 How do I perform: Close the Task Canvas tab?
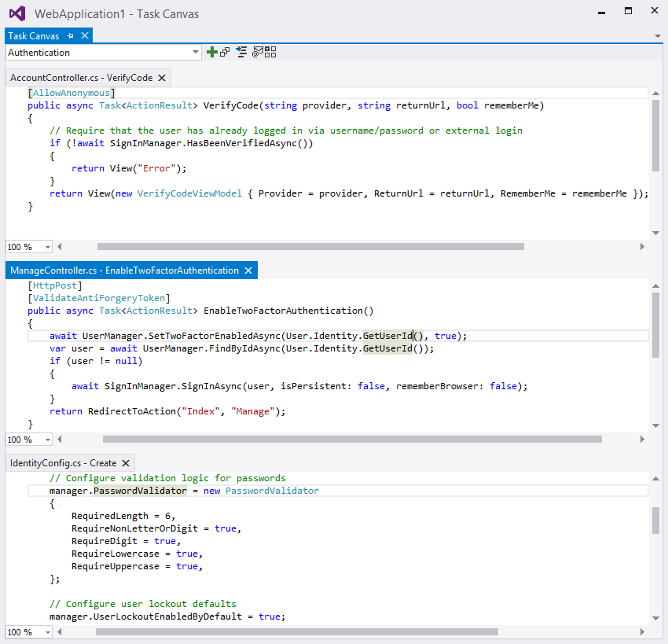(x=84, y=35)
